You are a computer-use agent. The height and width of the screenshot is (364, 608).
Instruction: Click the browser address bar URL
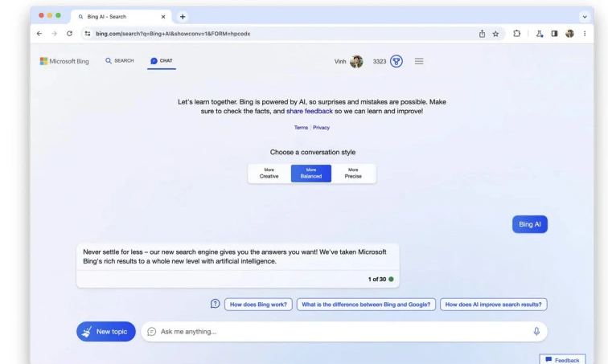click(x=173, y=34)
